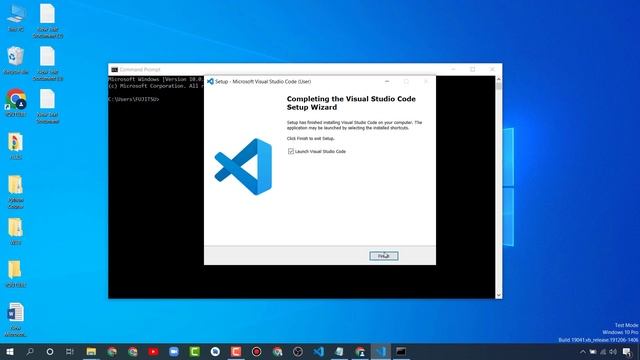
Task: Open Cortana from the taskbar
Action: [50, 351]
